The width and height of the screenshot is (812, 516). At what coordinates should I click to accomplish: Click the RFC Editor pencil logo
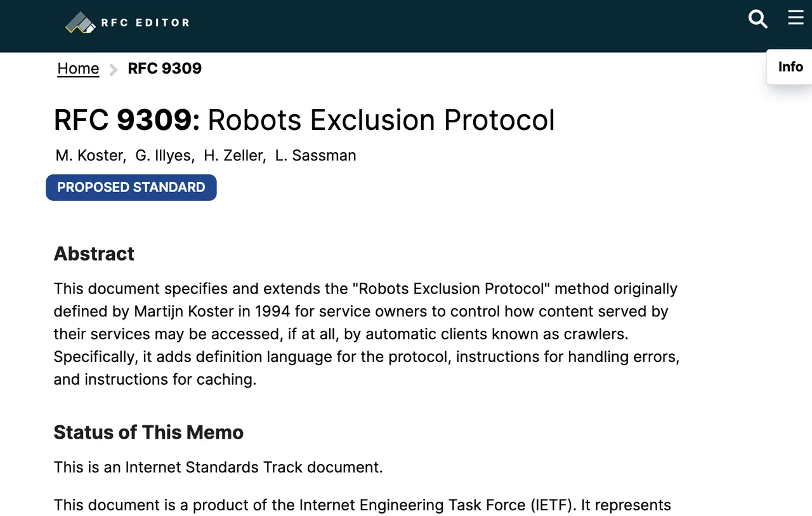[80, 23]
